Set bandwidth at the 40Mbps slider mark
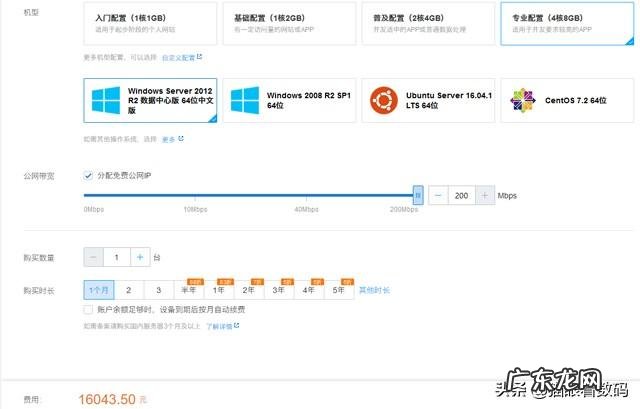Viewport: 640px width, 409px height. tap(307, 196)
